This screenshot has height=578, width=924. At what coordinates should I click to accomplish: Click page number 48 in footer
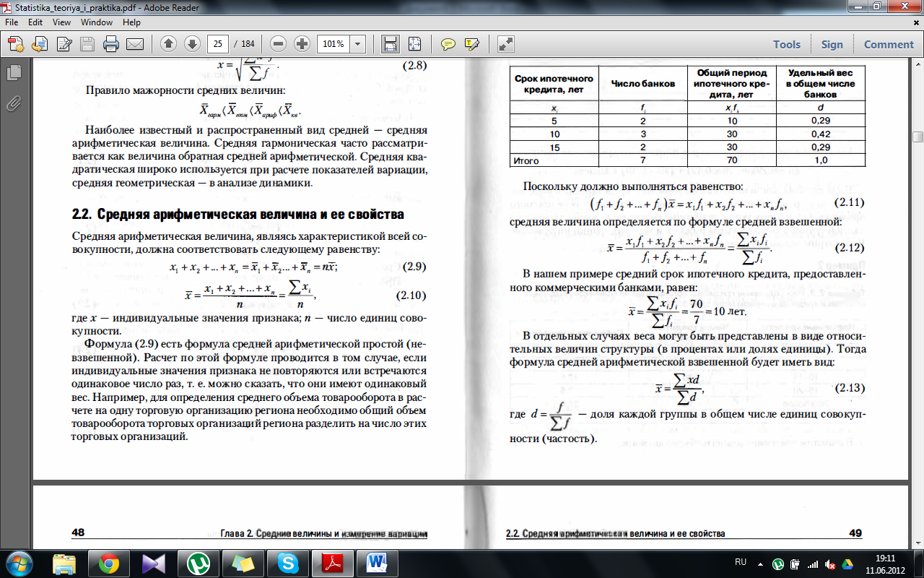coord(79,533)
